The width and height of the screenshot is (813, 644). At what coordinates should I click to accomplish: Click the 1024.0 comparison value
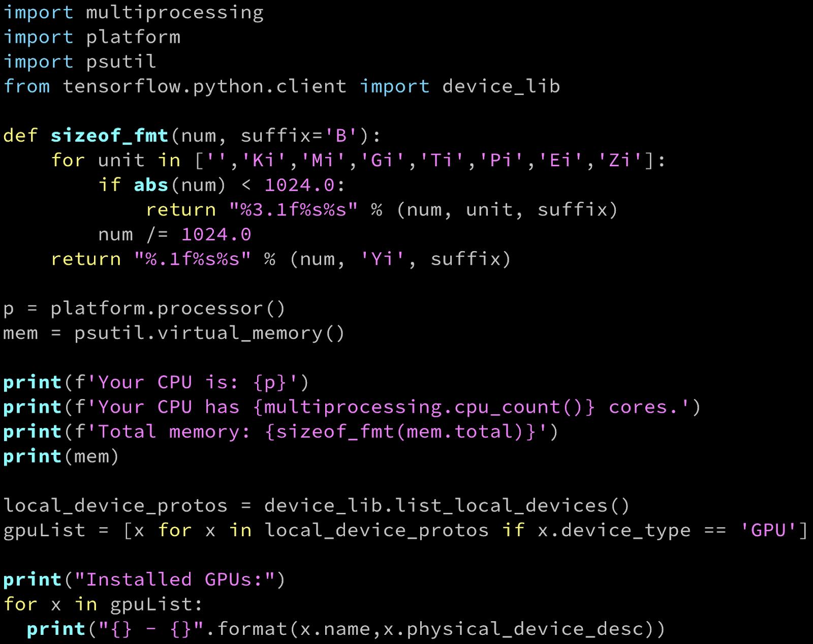pos(300,185)
